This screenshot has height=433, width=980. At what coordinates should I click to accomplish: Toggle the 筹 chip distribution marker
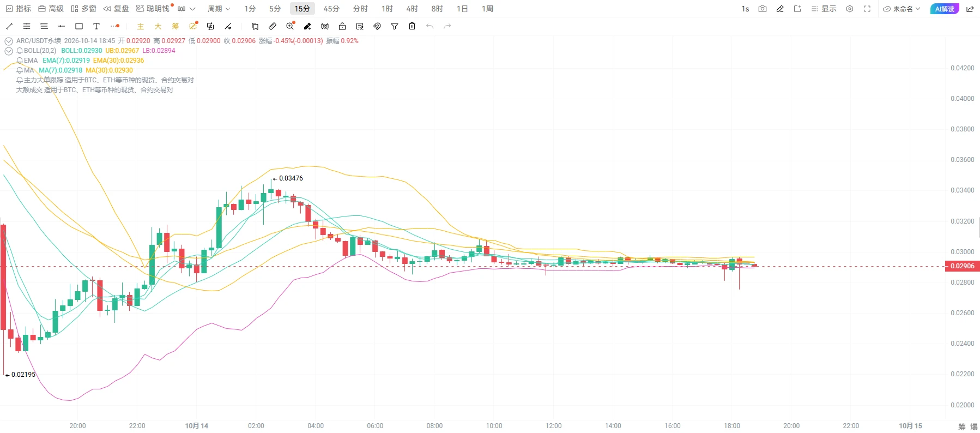click(176, 26)
